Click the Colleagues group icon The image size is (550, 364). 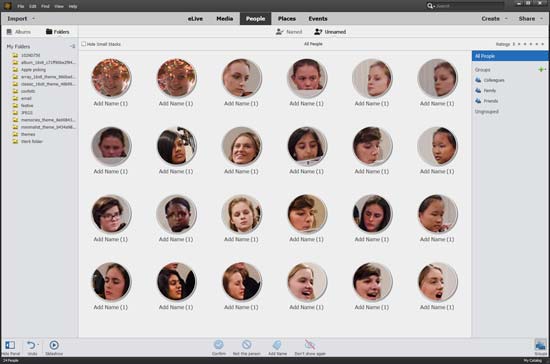pos(478,80)
